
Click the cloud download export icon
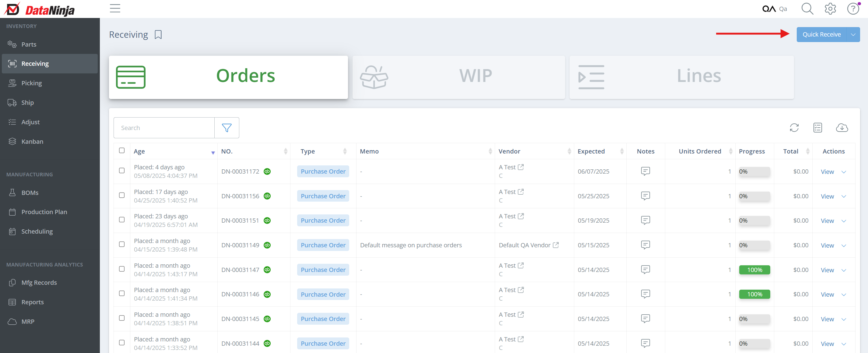point(842,128)
